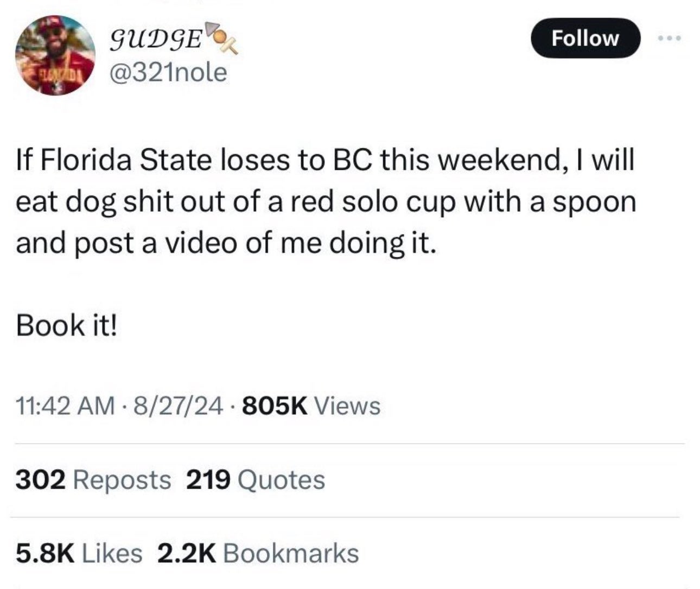View the 5.8K Likes list

(79, 553)
